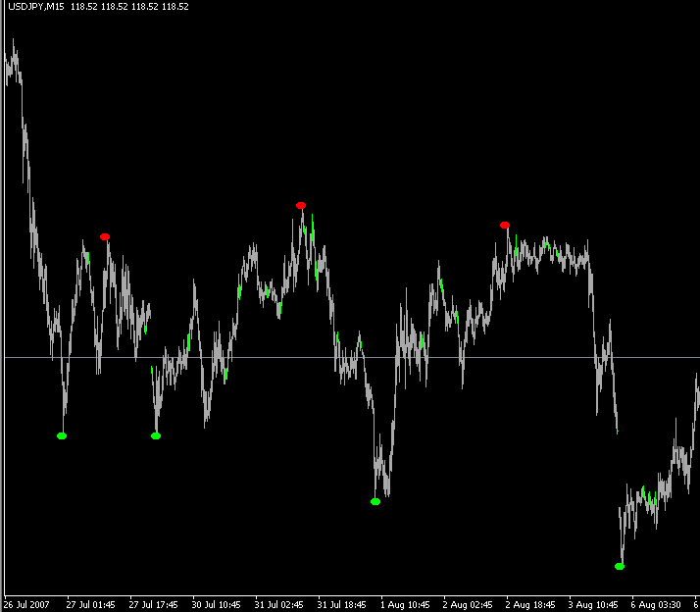Click the 1 Aug 10:45 time label
The height and width of the screenshot is (612, 700).
click(405, 605)
